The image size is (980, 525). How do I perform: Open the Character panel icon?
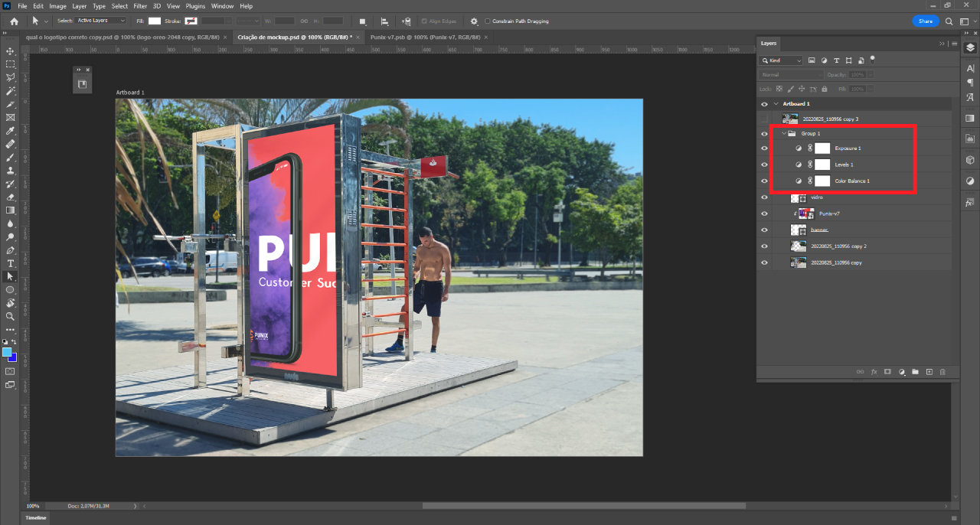point(970,69)
